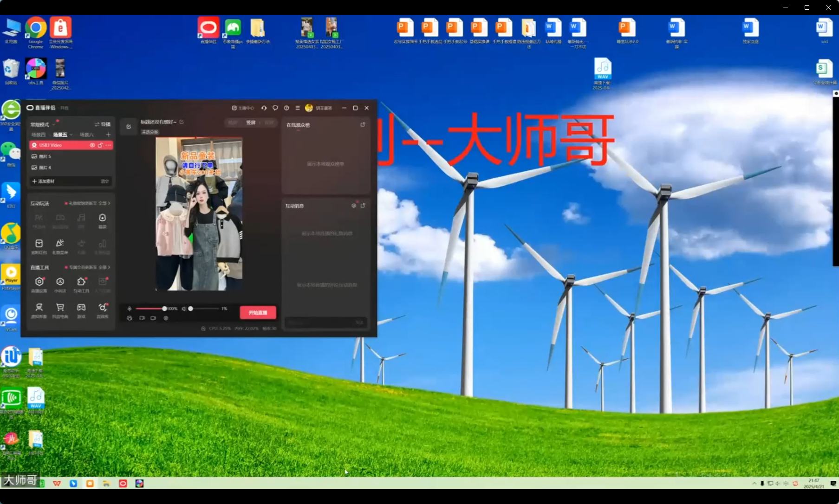This screenshot has height=504, width=839.
Task: Click the customer service headset icon
Action: [264, 108]
